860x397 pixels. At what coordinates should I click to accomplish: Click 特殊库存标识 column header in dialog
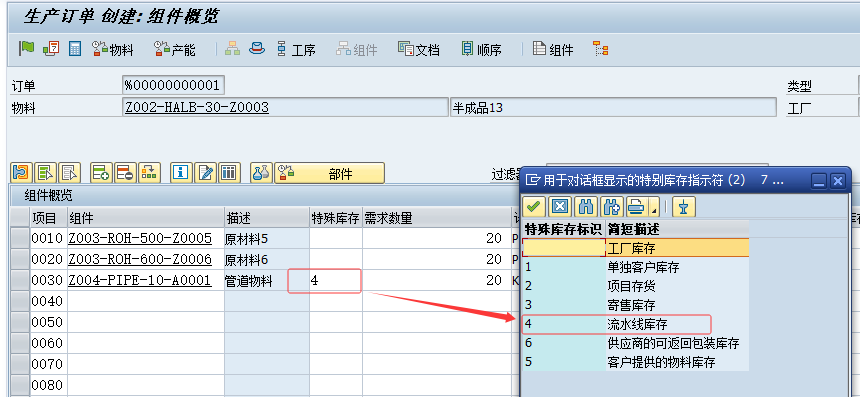564,229
